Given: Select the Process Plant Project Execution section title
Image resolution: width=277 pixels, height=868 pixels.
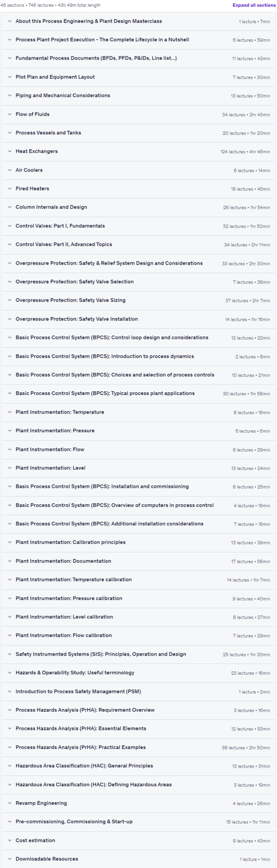Looking at the screenshot, I should 102,40.
